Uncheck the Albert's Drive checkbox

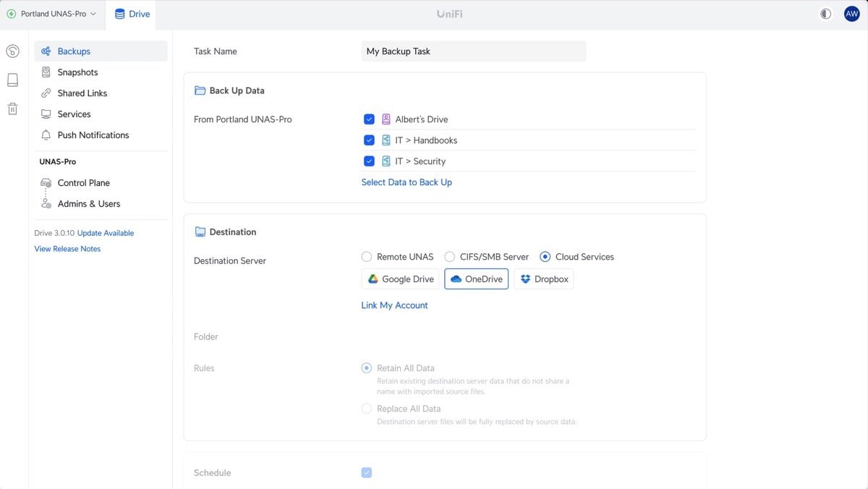click(x=369, y=119)
